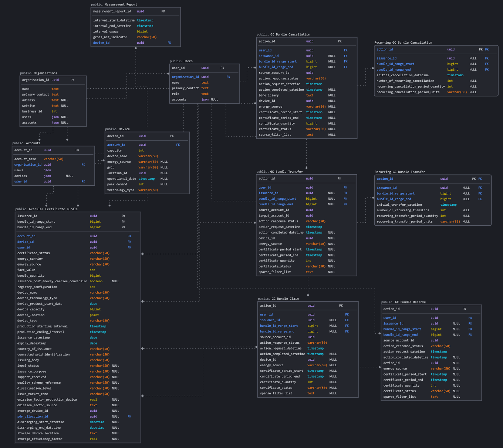Select the public.Device table header

click(117, 129)
